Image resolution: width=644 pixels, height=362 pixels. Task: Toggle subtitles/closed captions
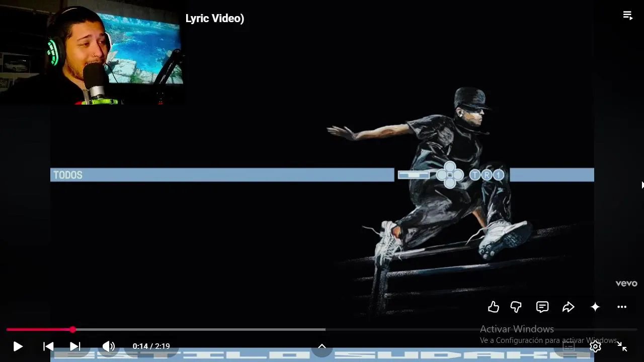tap(569, 346)
